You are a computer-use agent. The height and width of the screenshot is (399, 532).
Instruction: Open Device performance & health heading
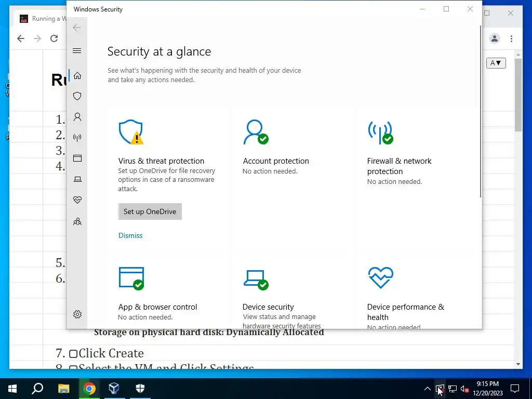pos(405,312)
